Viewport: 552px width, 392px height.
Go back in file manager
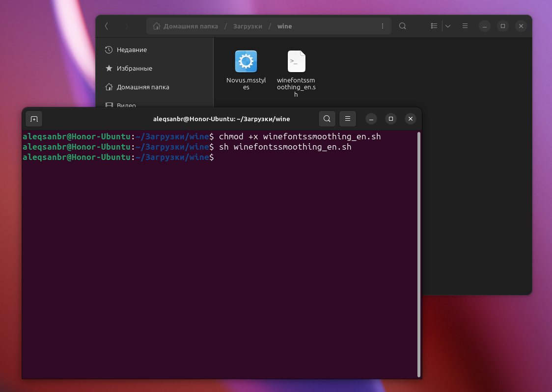click(x=107, y=26)
